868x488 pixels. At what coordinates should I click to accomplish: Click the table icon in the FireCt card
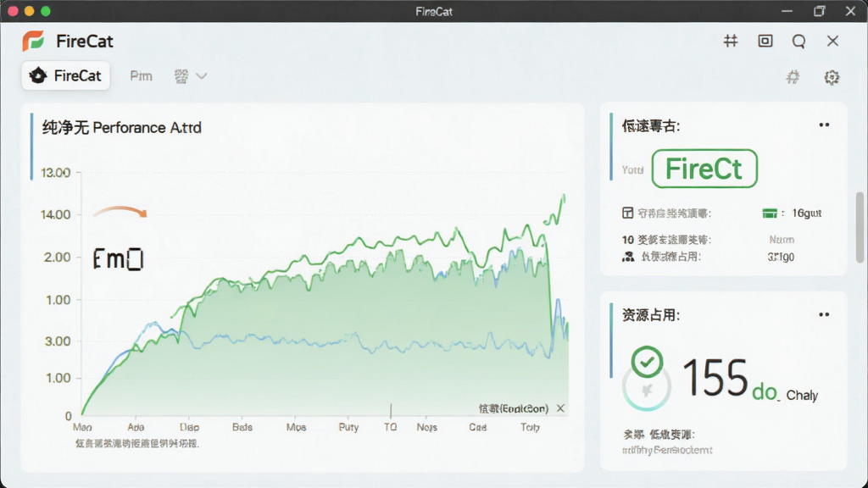(x=627, y=213)
